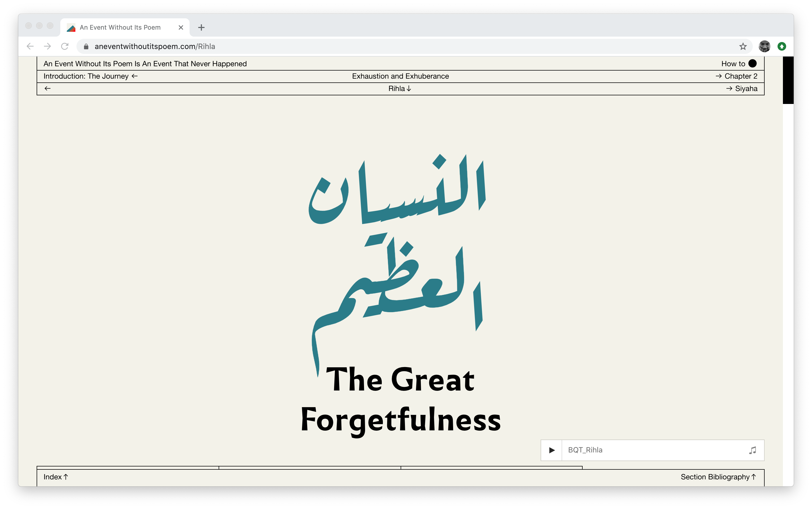Navigate to Chapter 2
The image size is (812, 509).
tap(736, 76)
